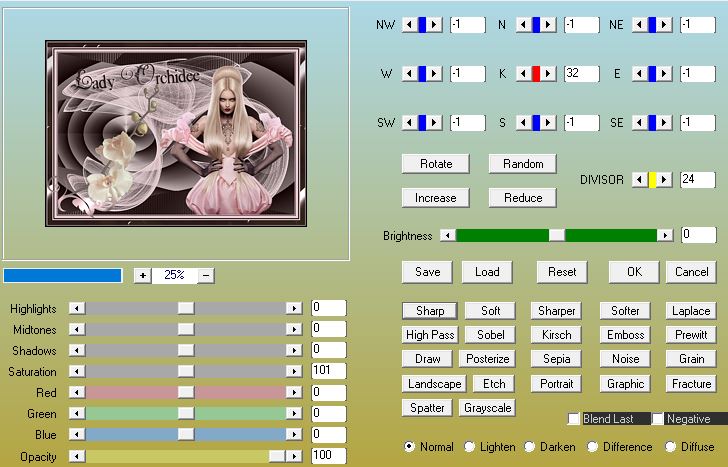The height and width of the screenshot is (467, 728).
Task: Click the NW slider left arrow
Action: tap(409, 25)
